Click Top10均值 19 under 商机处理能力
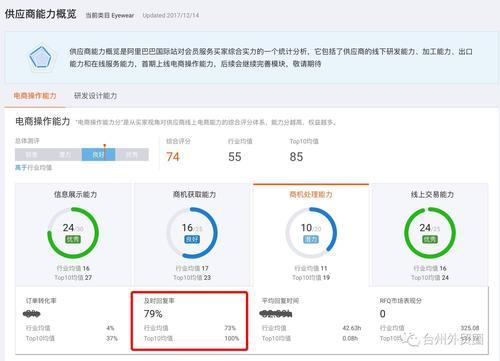This screenshot has height=361, width=500. [311, 278]
